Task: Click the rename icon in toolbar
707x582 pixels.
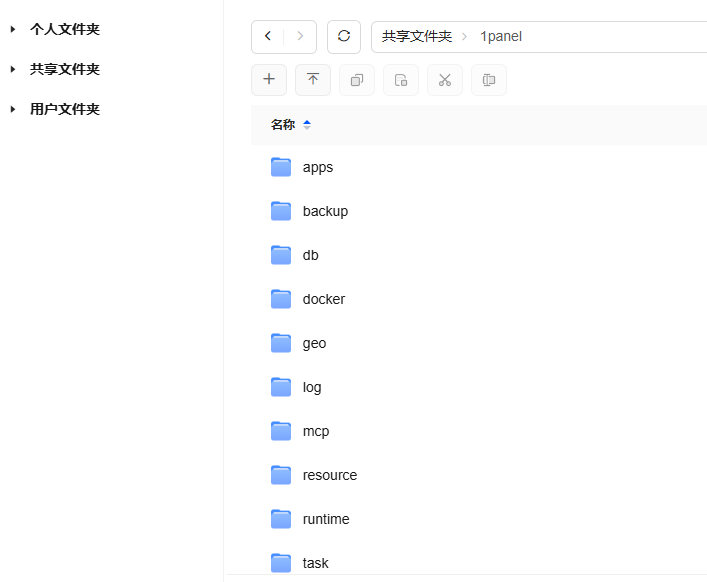Action: (489, 80)
